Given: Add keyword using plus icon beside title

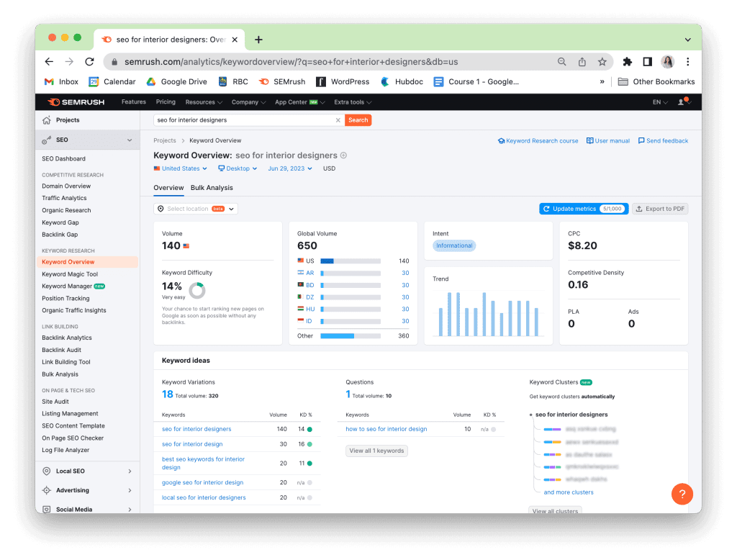Looking at the screenshot, I should (x=343, y=155).
